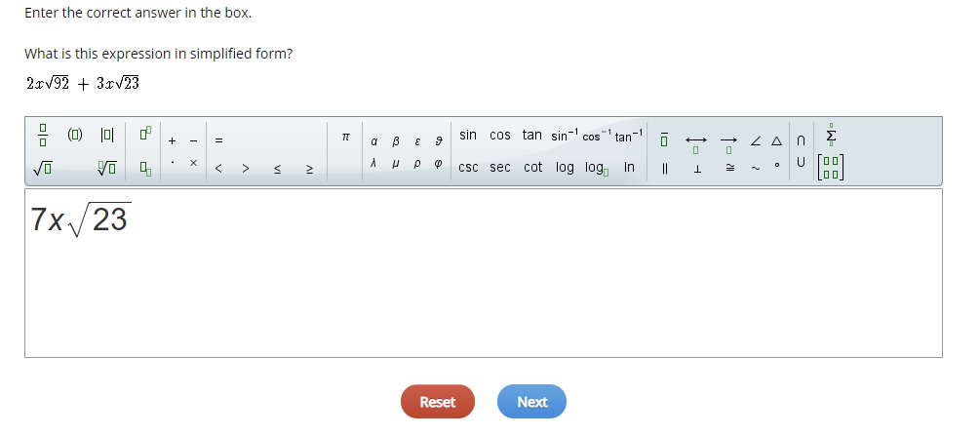Click inside the answer input box
This screenshot has height=436, width=980.
(483, 273)
